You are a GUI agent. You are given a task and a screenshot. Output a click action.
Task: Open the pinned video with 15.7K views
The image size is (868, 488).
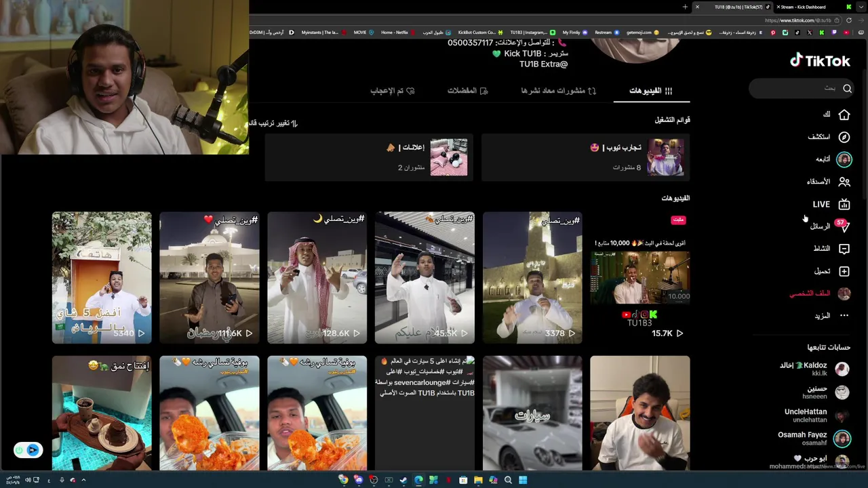tap(639, 278)
